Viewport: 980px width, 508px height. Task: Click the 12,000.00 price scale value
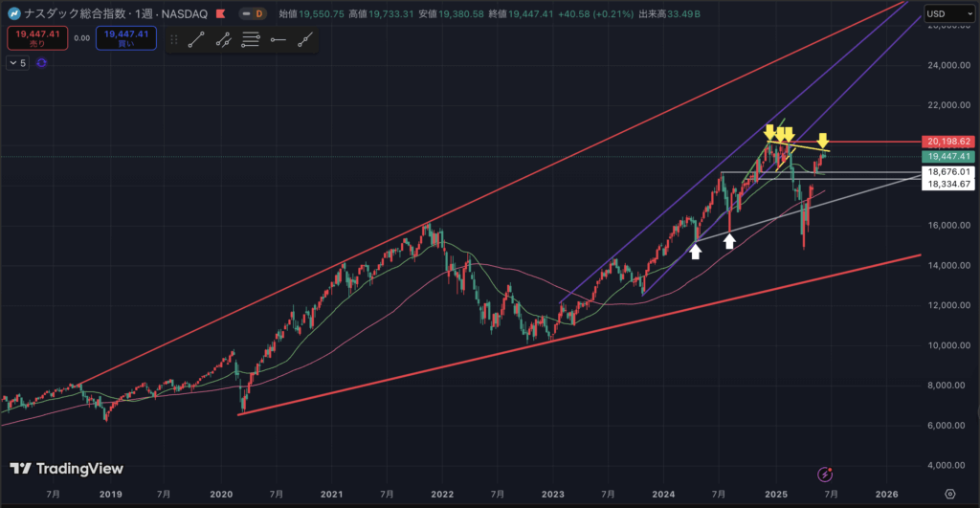[x=948, y=305]
